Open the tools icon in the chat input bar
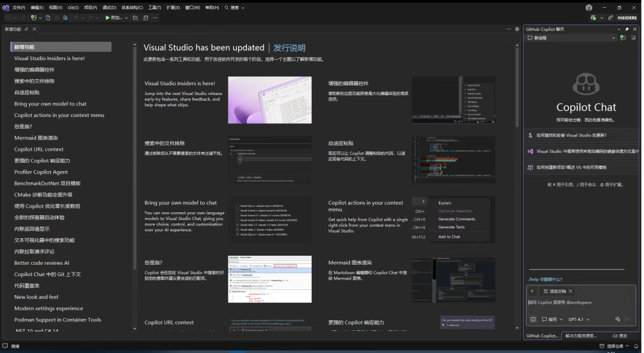 tap(618, 319)
